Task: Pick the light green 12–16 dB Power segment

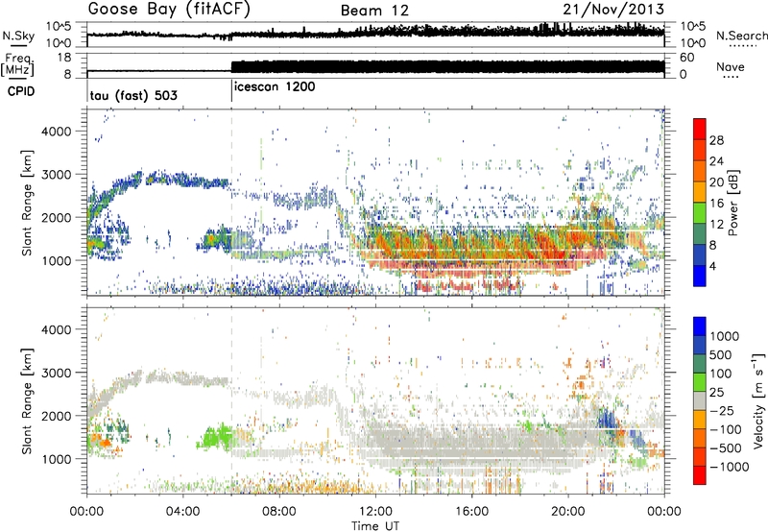Action: pyautogui.click(x=700, y=213)
